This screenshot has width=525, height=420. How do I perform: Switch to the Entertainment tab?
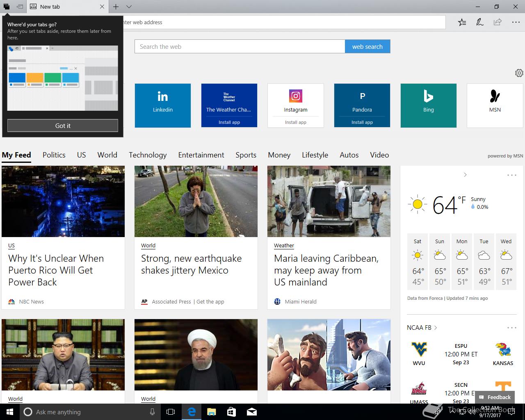[x=201, y=155]
